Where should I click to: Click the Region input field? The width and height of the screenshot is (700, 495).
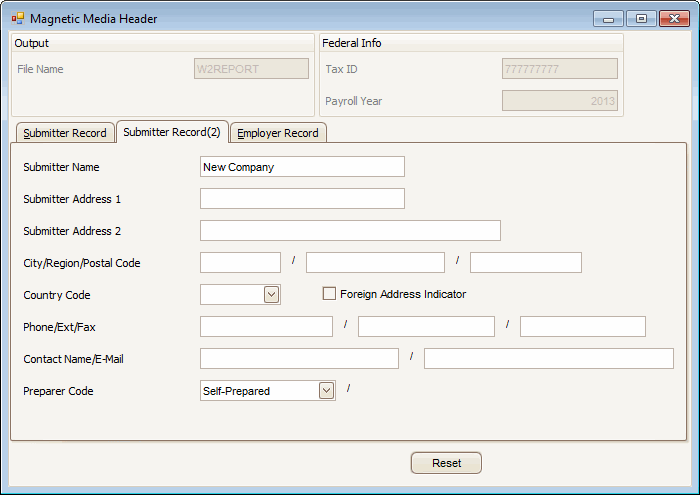point(375,263)
